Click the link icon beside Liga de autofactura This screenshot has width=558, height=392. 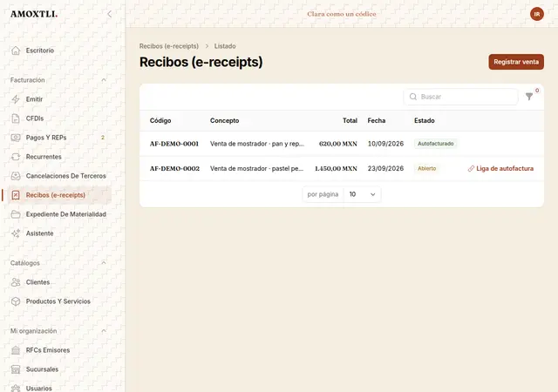pyautogui.click(x=471, y=169)
